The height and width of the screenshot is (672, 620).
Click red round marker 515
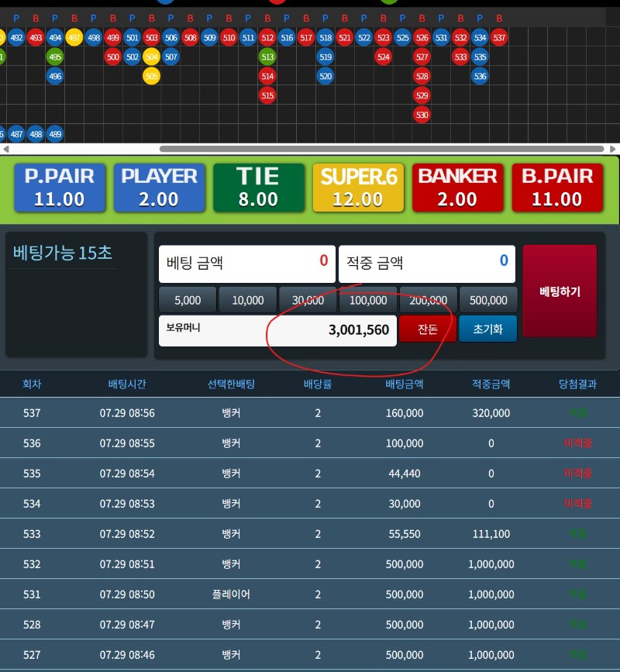[267, 95]
